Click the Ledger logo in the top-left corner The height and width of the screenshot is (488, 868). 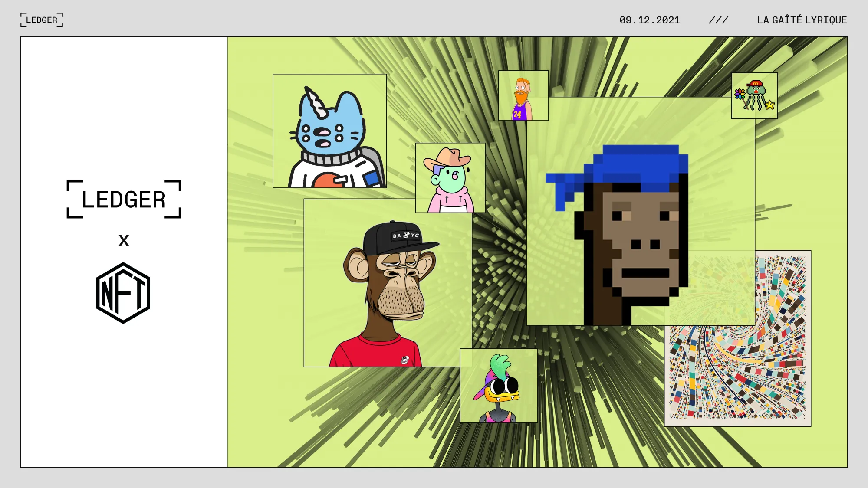pyautogui.click(x=42, y=20)
